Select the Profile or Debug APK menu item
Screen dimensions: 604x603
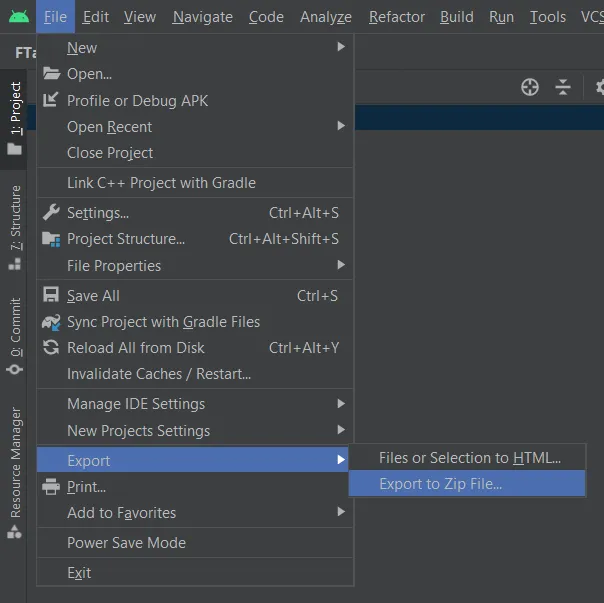click(x=195, y=101)
